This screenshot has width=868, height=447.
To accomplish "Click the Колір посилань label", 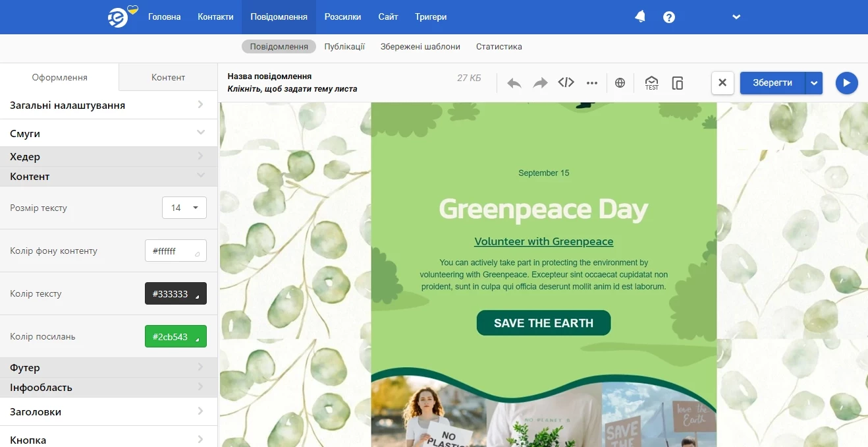I will (43, 337).
